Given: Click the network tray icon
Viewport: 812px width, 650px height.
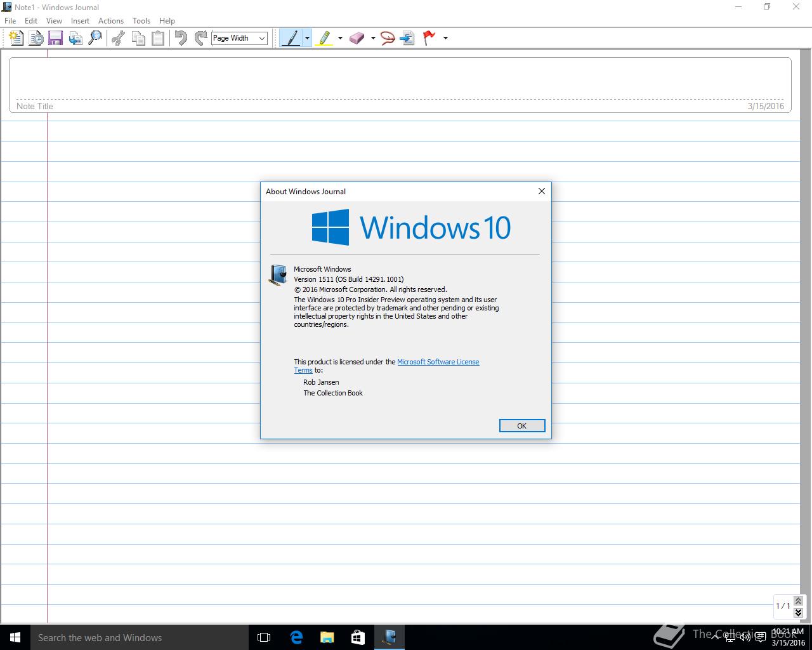Looking at the screenshot, I should (x=731, y=637).
